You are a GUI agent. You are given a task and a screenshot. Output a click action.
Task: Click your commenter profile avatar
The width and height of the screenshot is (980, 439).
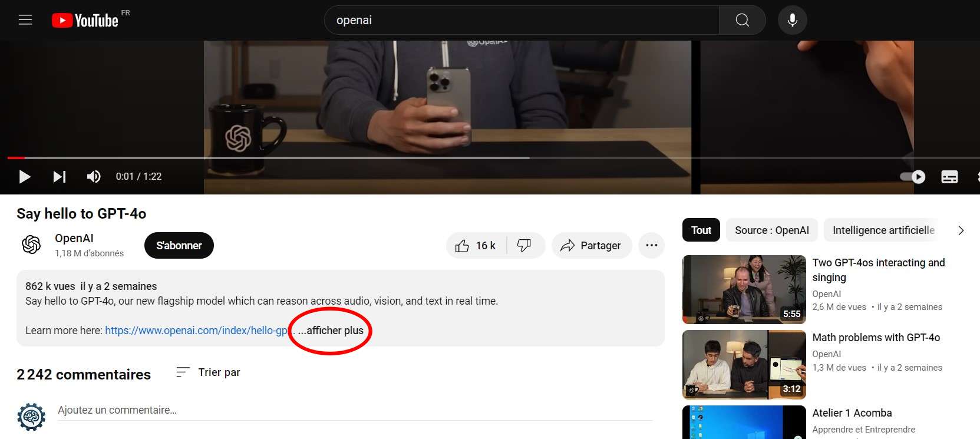[31, 417]
